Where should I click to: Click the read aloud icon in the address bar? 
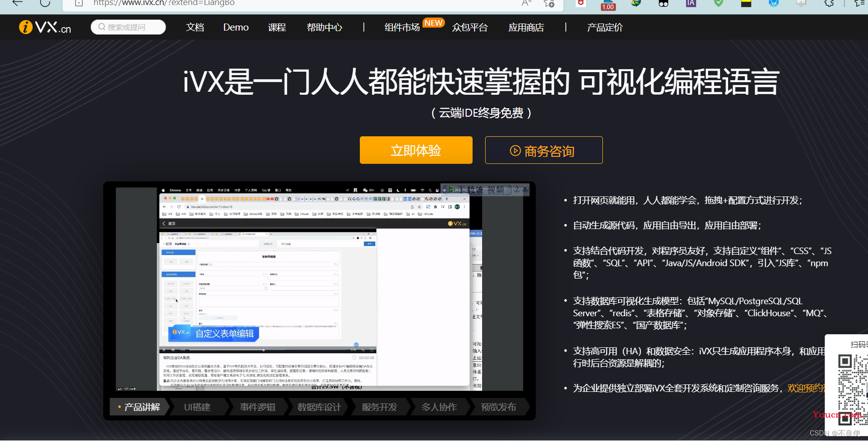pos(526,3)
